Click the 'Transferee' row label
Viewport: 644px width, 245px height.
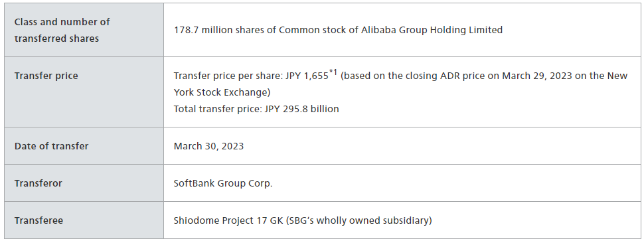[x=39, y=220]
